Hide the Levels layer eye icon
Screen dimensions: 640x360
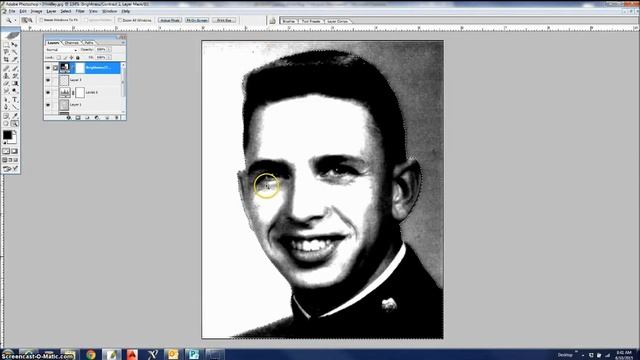[48, 93]
